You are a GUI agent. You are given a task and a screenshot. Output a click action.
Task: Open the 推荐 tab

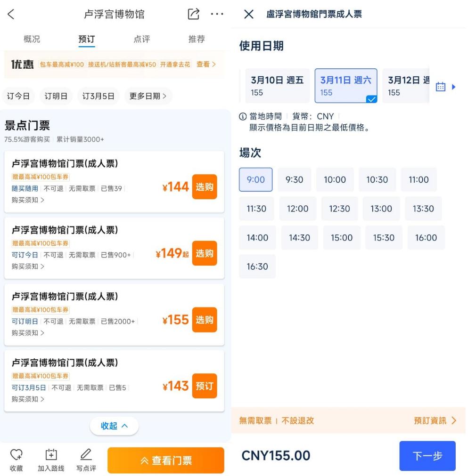197,39
